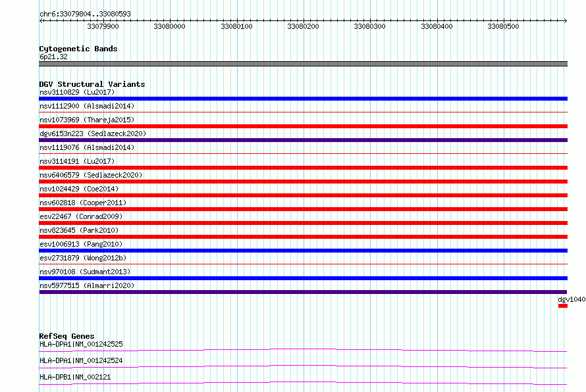Click gene label HLA-DPB1|NM_002121
The height and width of the screenshot is (392, 586).
point(75,377)
